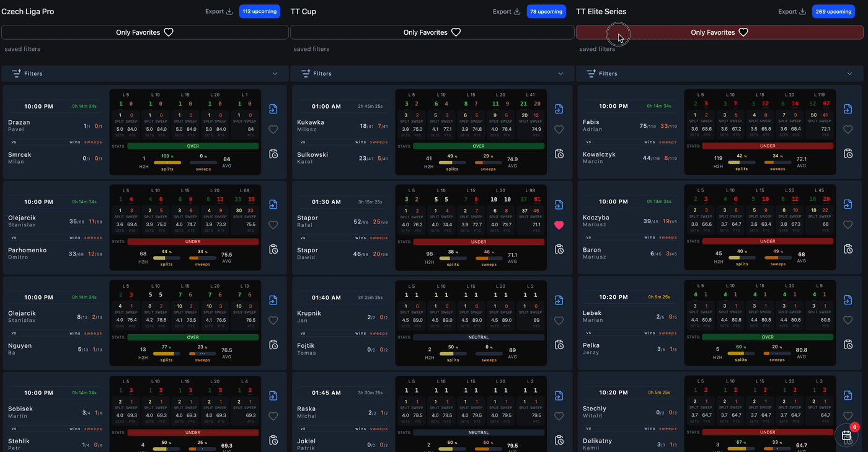Open clipboard icon for Sobisek vs Stehlik
The image size is (868, 452).
coord(273,440)
